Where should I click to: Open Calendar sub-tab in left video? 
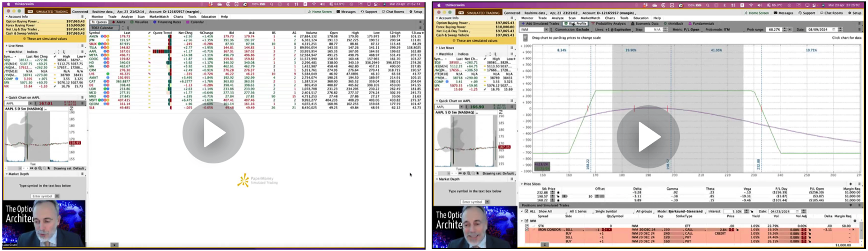coord(195,22)
